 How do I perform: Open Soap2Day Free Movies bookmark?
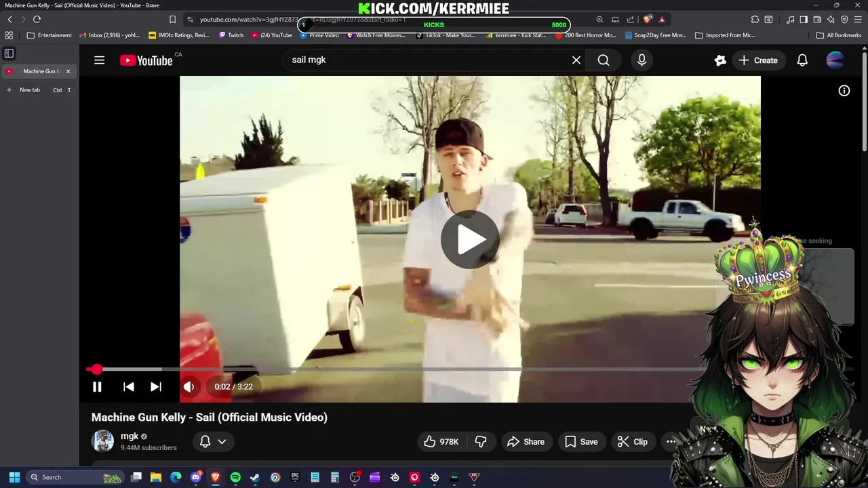pyautogui.click(x=656, y=35)
